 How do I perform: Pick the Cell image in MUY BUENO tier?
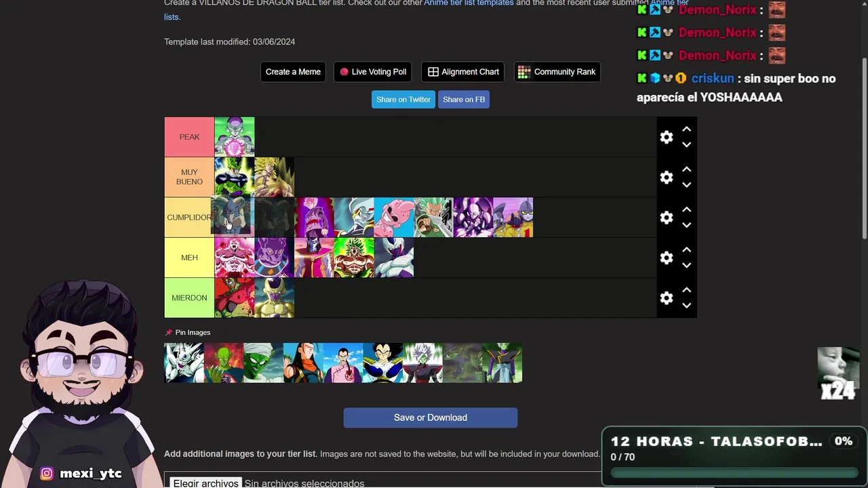235,177
